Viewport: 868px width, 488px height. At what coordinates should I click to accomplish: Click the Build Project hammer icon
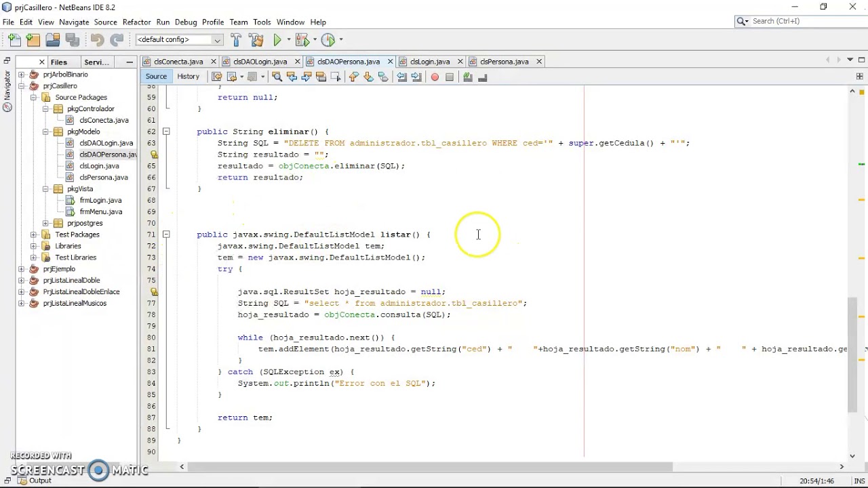pyautogui.click(x=236, y=40)
